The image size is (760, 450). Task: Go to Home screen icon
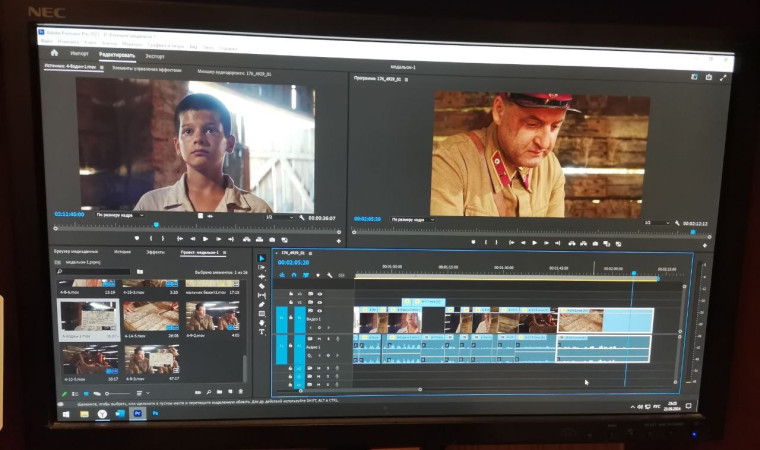point(54,52)
